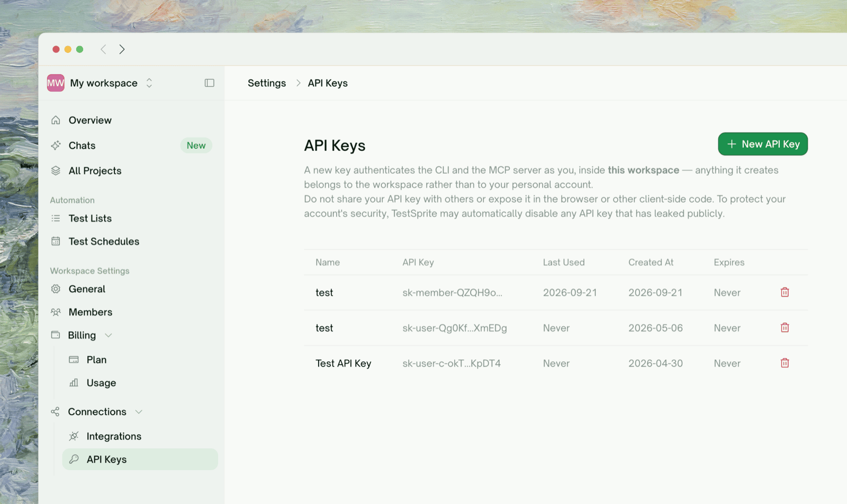Select the sk-user-c-okT...KpDT4 key text

[452, 364]
